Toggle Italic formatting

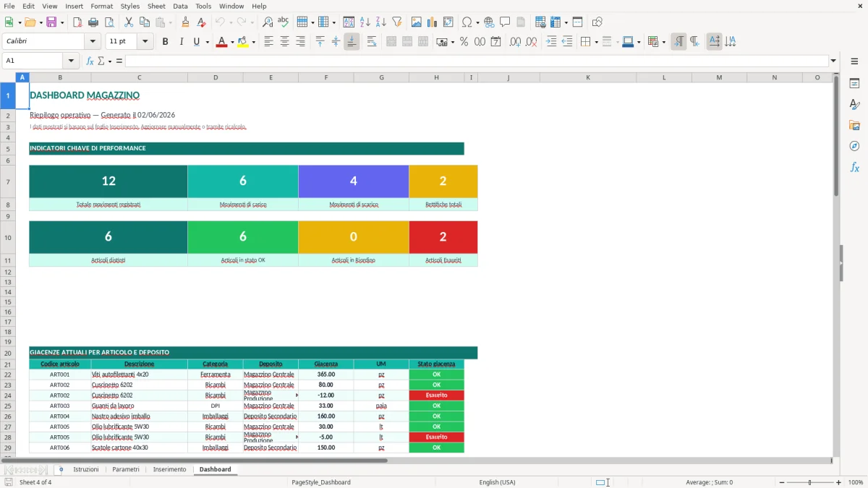coord(182,42)
